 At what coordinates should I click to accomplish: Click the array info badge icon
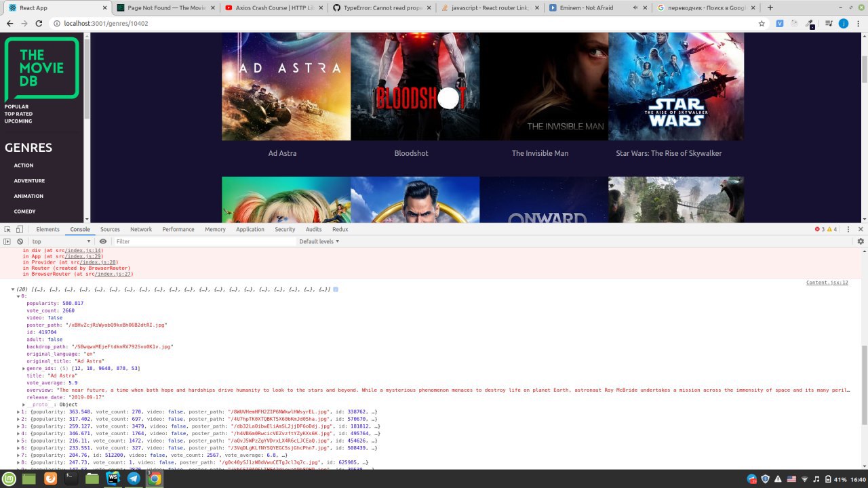pyautogui.click(x=335, y=289)
